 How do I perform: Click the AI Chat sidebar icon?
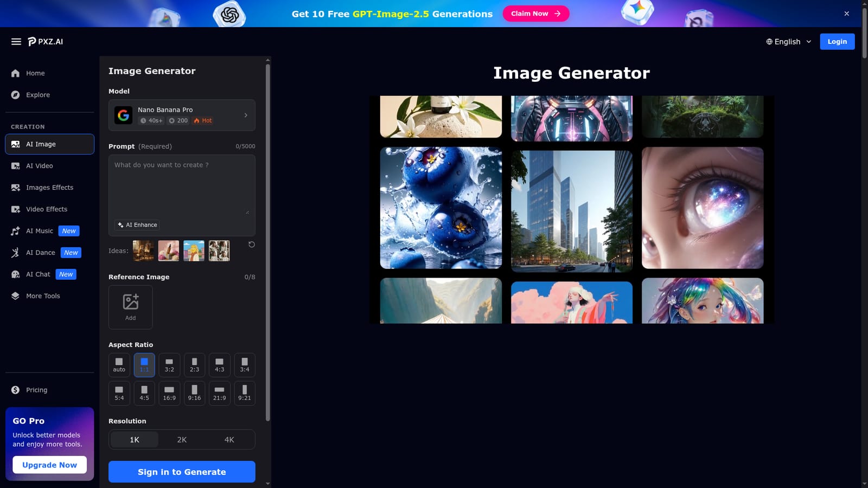pyautogui.click(x=15, y=274)
